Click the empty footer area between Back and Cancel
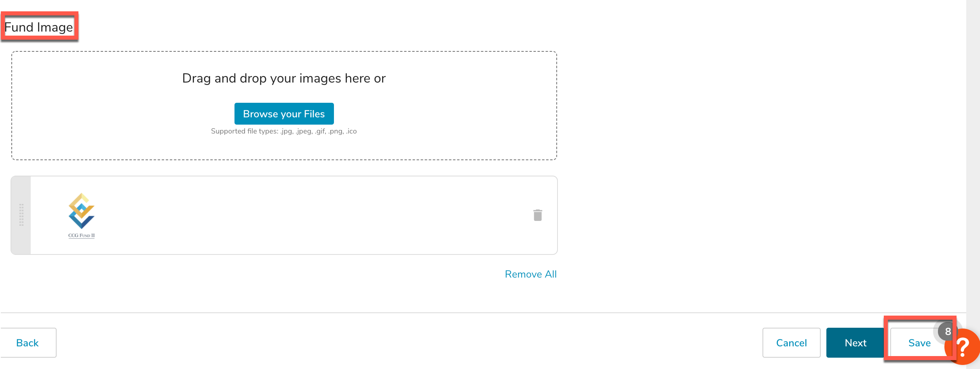The image size is (980, 369). point(404,343)
